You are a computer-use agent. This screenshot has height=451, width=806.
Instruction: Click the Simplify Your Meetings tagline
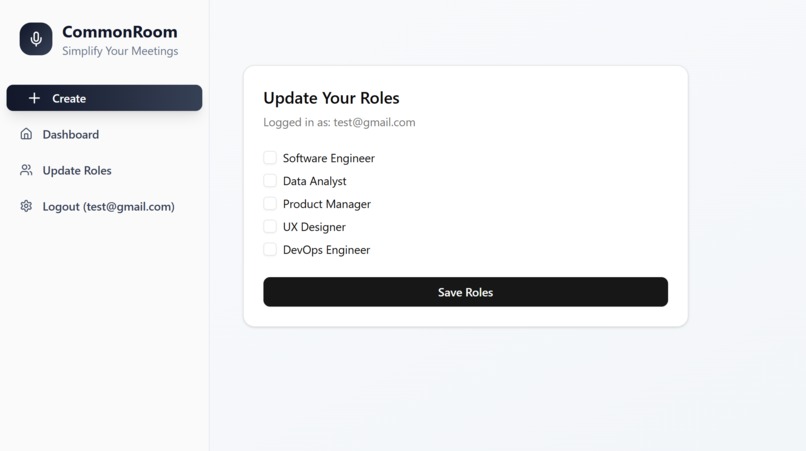click(x=120, y=51)
